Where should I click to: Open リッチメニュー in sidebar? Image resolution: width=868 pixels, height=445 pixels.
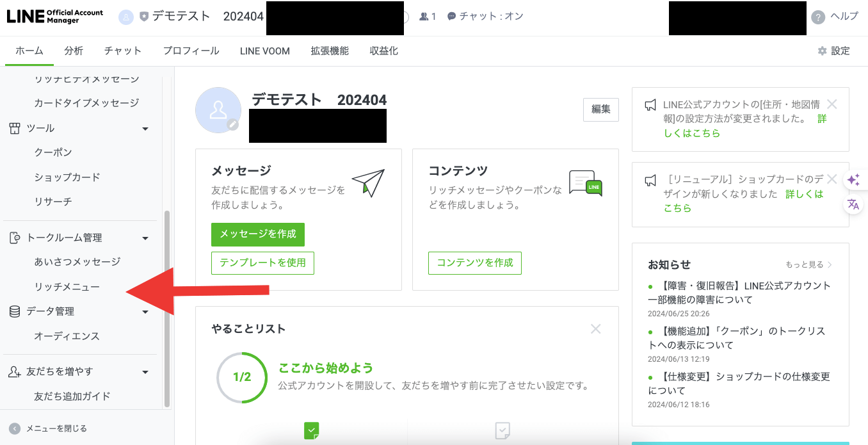[x=67, y=287]
